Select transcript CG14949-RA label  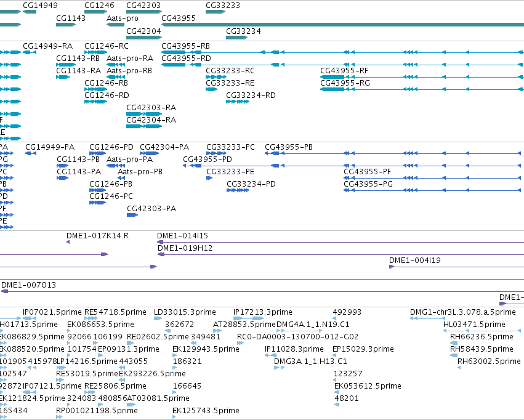coord(47,46)
